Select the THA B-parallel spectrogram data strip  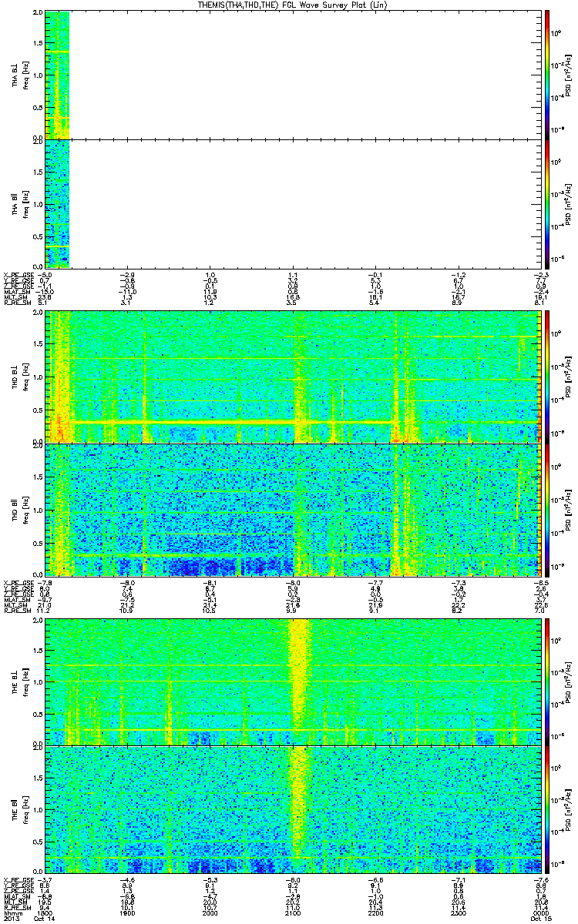pyautogui.click(x=58, y=203)
